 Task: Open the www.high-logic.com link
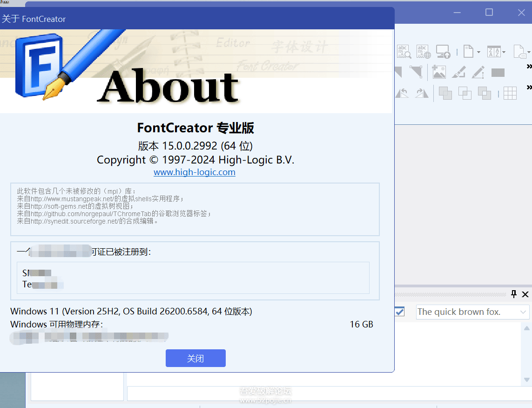[x=195, y=172]
